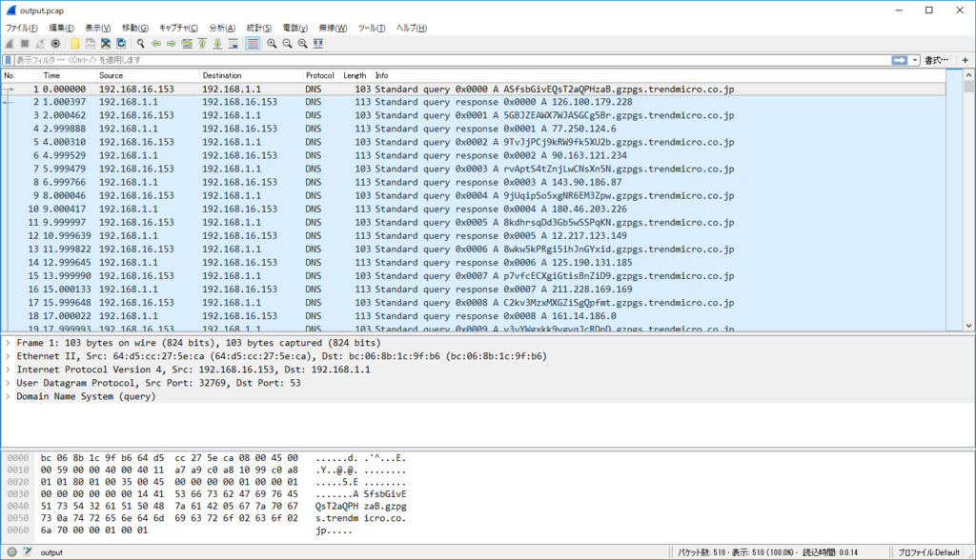Sort by the Info column header
976x560 pixels.
click(659, 75)
